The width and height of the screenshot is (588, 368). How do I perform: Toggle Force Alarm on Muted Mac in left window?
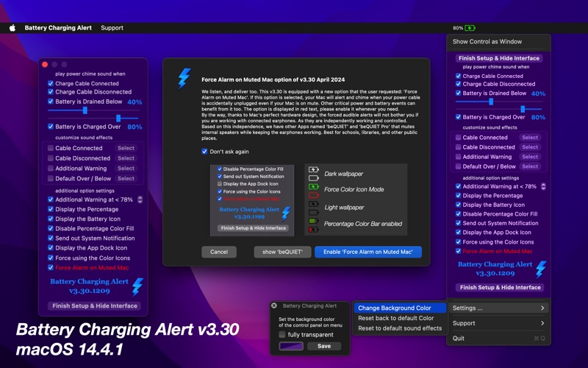51,267
